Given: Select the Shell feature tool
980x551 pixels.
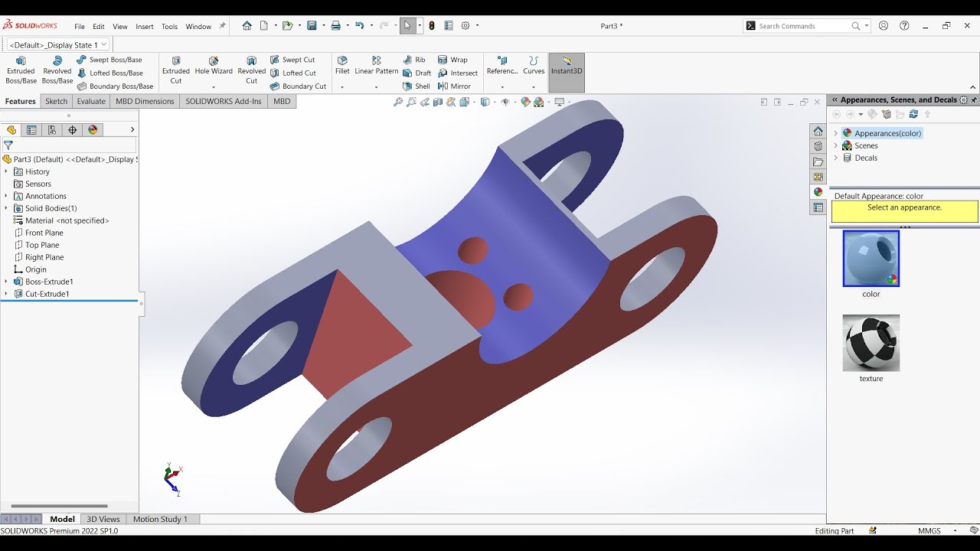Looking at the screenshot, I should pyautogui.click(x=416, y=86).
